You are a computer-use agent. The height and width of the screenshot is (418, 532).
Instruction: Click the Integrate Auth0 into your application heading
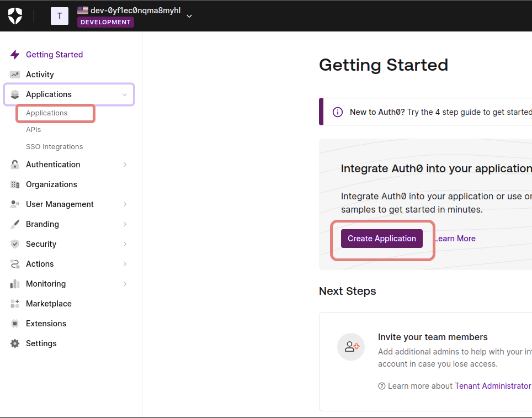437,169
